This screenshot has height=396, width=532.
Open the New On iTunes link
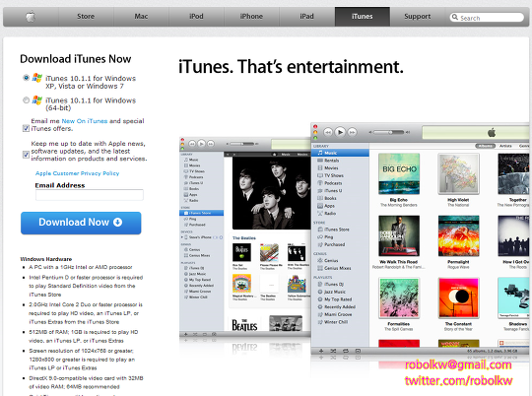[85, 121]
